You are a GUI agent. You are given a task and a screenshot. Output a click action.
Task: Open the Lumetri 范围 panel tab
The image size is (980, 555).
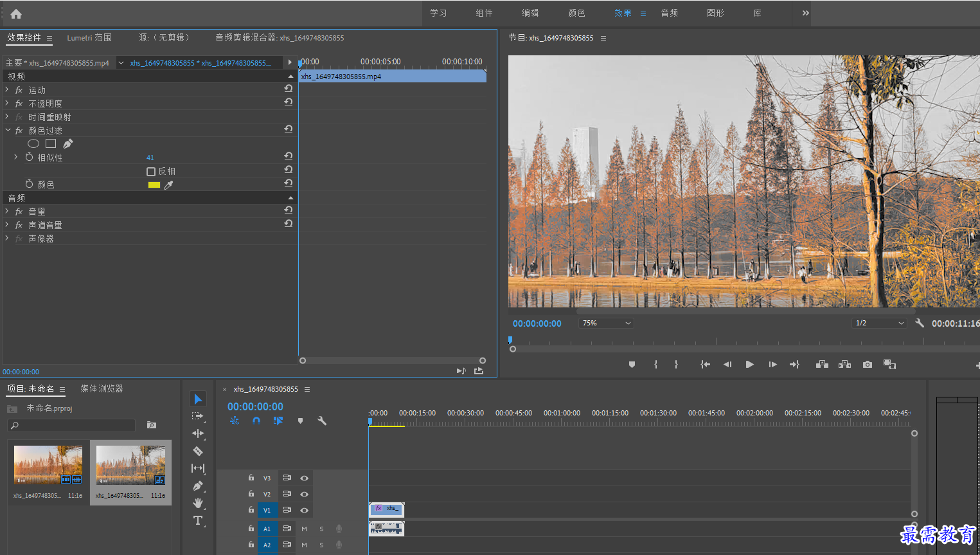tap(89, 38)
